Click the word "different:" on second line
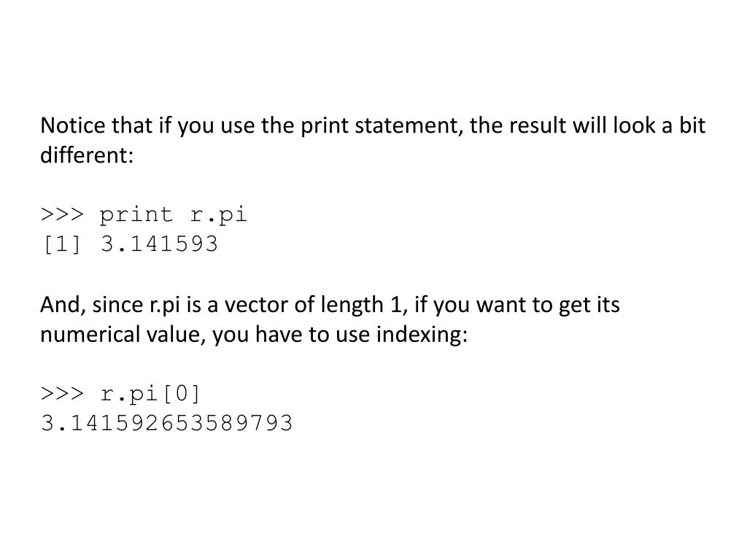The image size is (747, 560). coord(87,155)
